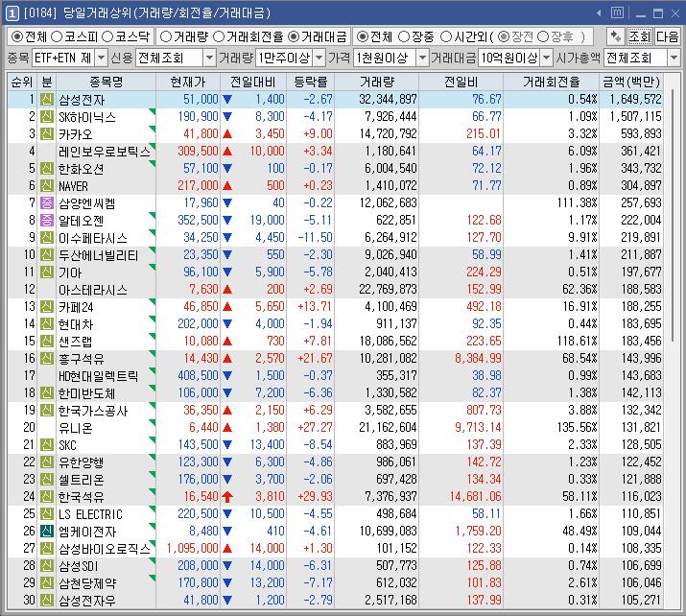Click the 증 badge icon for 알테오젠
The width and height of the screenshot is (686, 616).
click(47, 220)
